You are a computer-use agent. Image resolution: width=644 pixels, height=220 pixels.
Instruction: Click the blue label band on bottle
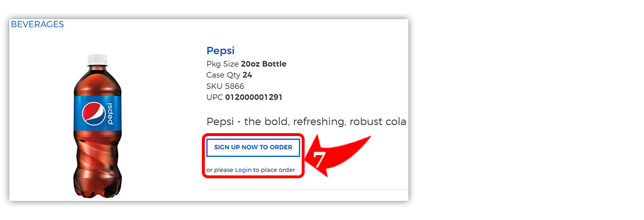(97, 113)
